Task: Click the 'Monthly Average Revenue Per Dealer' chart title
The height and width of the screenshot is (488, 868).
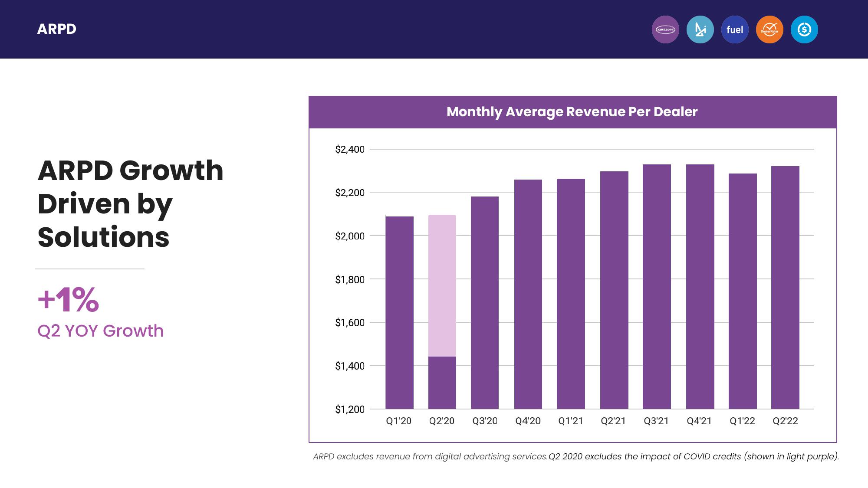Action: 572,111
